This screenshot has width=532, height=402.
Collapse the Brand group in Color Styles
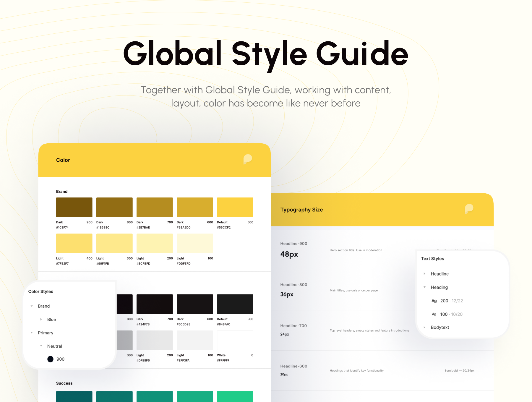coord(32,306)
